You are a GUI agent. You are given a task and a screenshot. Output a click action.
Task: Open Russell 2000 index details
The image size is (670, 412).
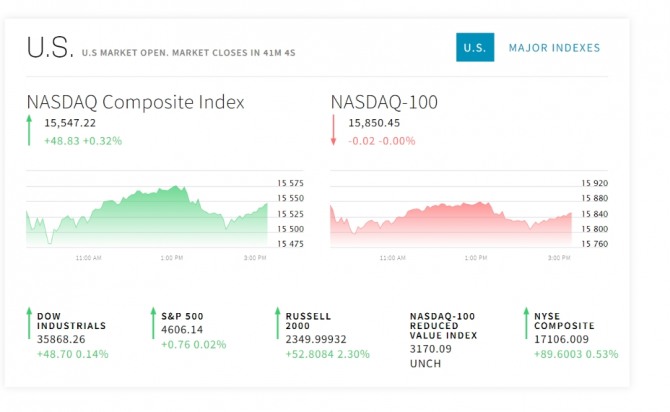311,320
